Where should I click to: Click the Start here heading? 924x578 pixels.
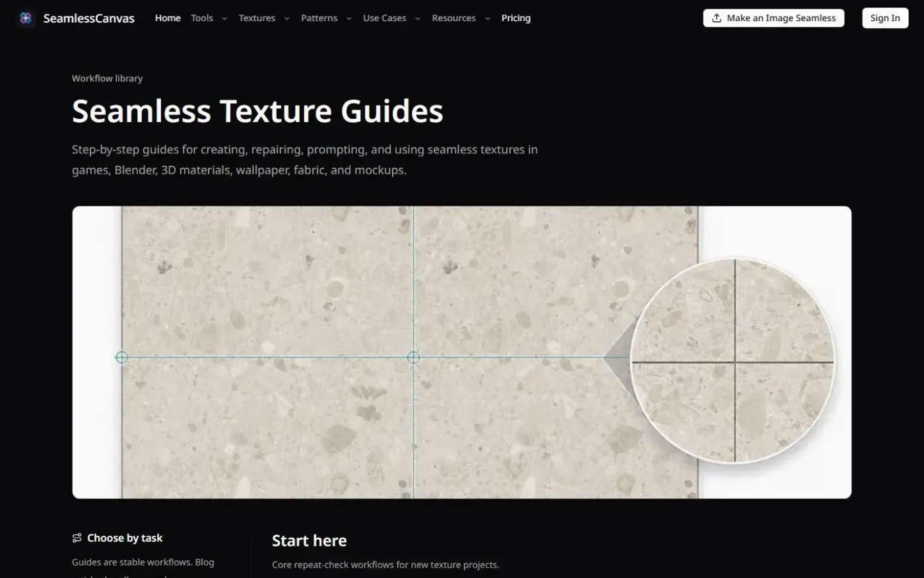click(x=309, y=540)
